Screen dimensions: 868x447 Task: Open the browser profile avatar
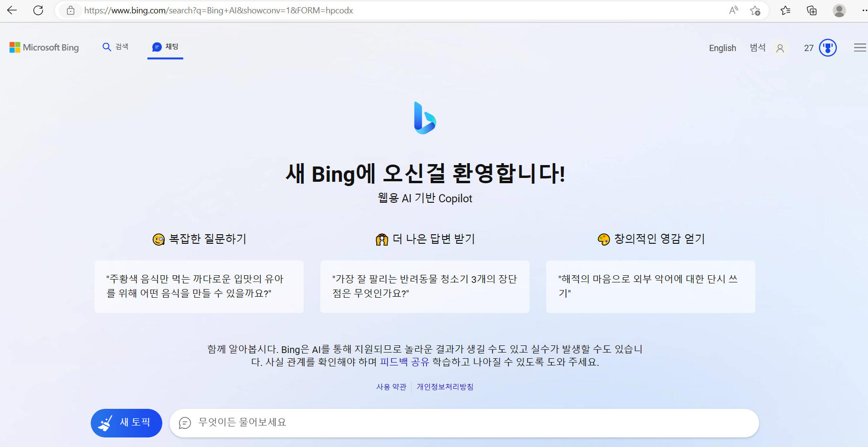(839, 10)
